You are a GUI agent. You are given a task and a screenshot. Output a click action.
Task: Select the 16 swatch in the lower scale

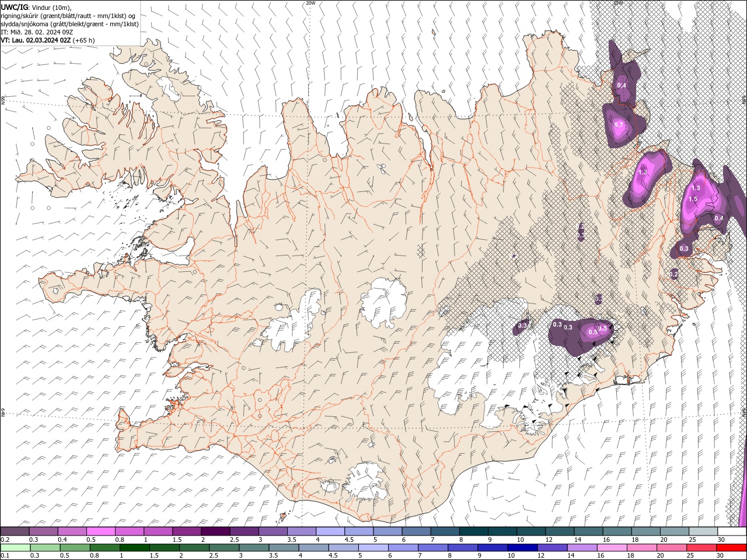(612, 548)
